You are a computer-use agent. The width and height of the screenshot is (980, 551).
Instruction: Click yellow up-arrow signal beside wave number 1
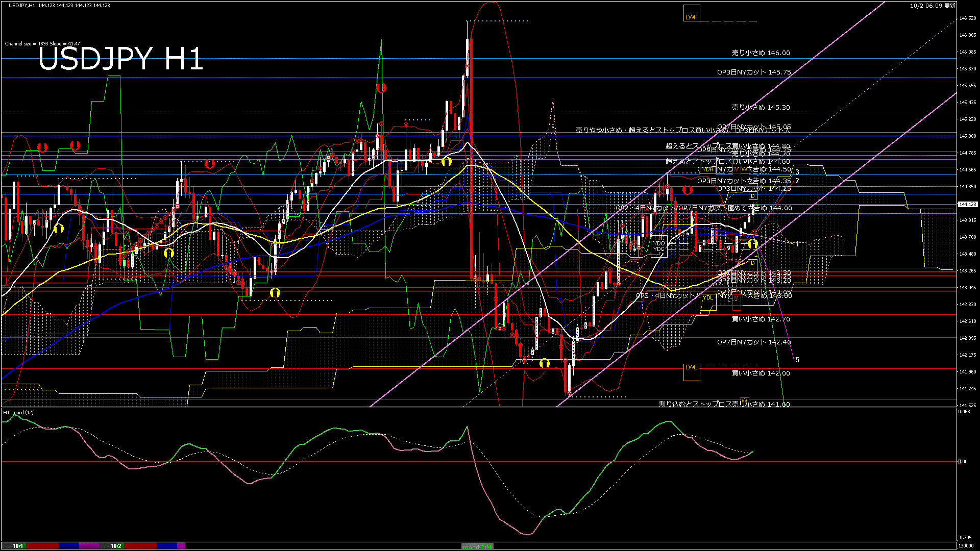(x=752, y=244)
